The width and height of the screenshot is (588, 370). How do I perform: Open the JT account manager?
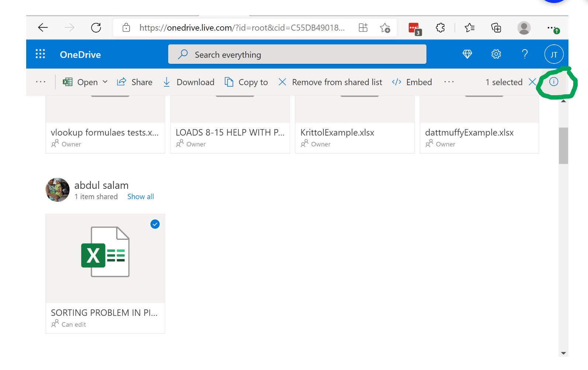(554, 54)
